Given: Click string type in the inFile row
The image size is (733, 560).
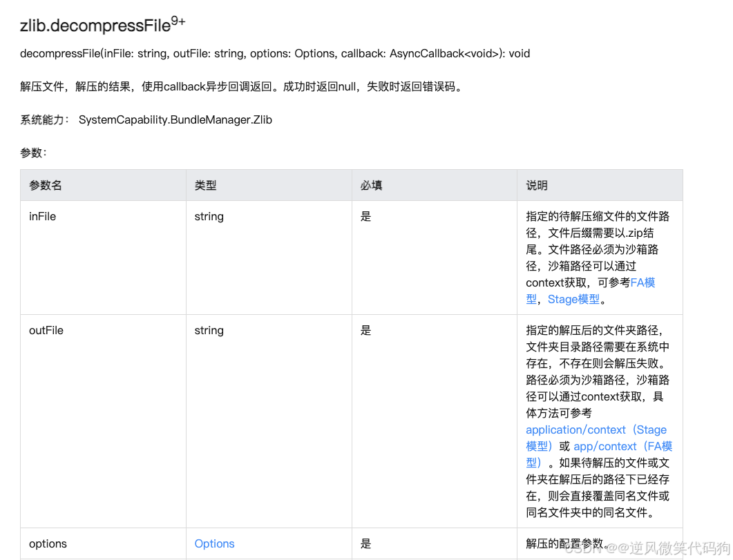Looking at the screenshot, I should coord(209,217).
